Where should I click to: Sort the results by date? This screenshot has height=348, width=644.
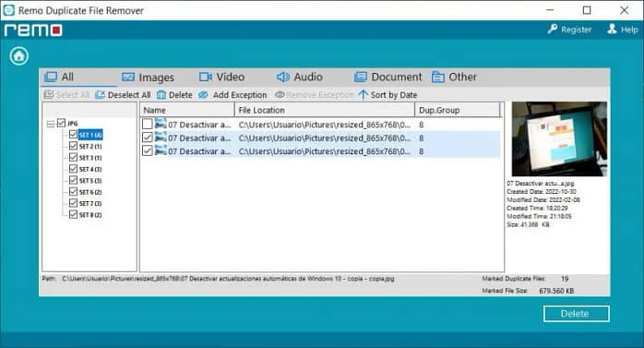coord(388,95)
